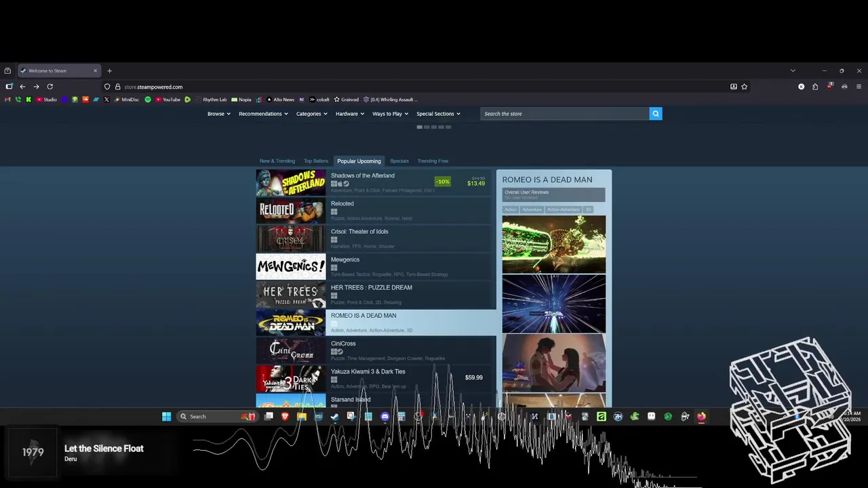The image size is (868, 488).
Task: Open the Whirling Assault bookmark
Action: 390,100
